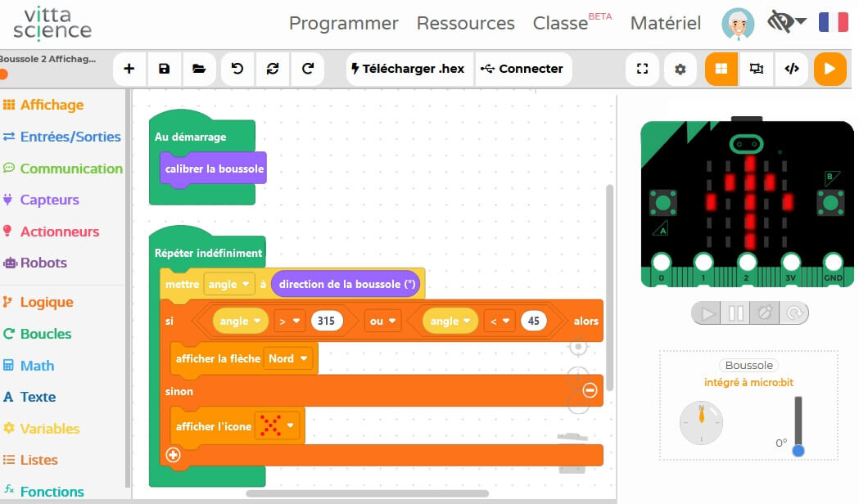Click the Connecter button

[x=522, y=70]
